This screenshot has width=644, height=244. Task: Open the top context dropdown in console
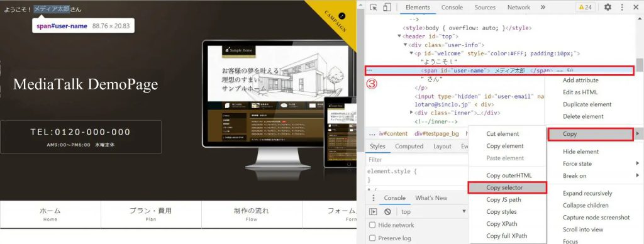pos(433,211)
